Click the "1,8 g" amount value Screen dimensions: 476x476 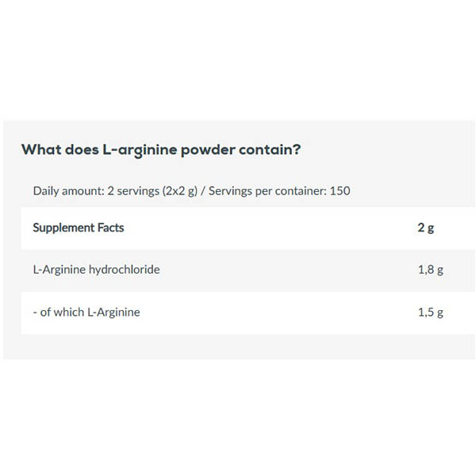tap(430, 270)
